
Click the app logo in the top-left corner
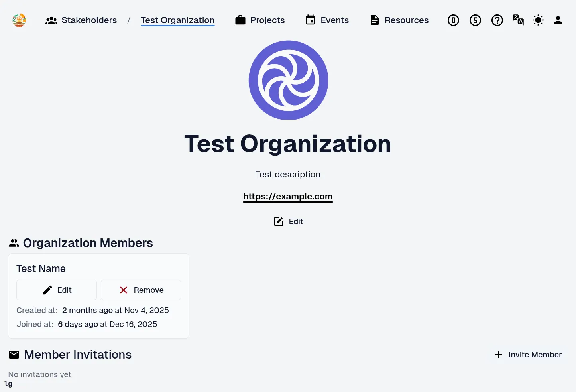click(19, 20)
